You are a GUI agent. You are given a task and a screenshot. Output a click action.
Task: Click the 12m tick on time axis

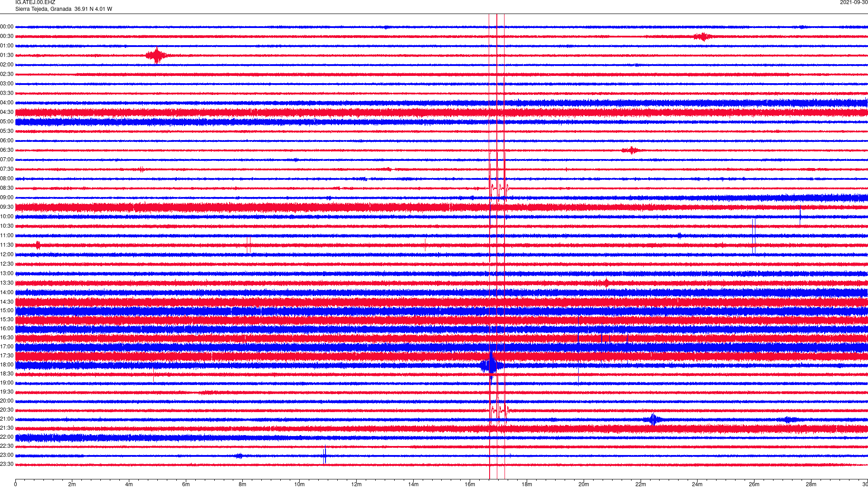coord(356,484)
